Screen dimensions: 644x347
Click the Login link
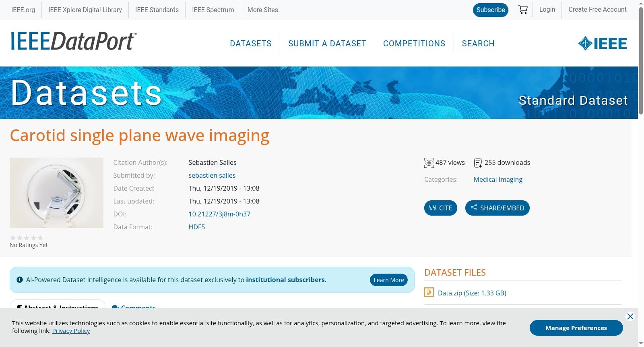(547, 9)
